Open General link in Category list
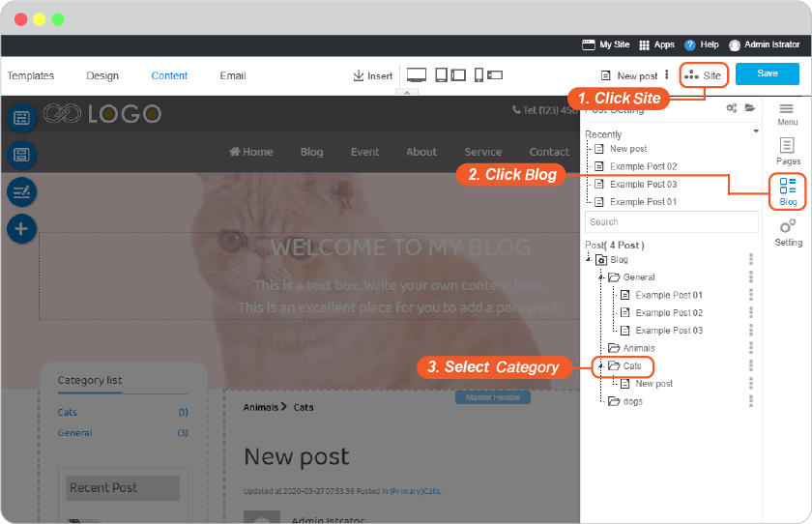812x524 pixels. click(75, 433)
